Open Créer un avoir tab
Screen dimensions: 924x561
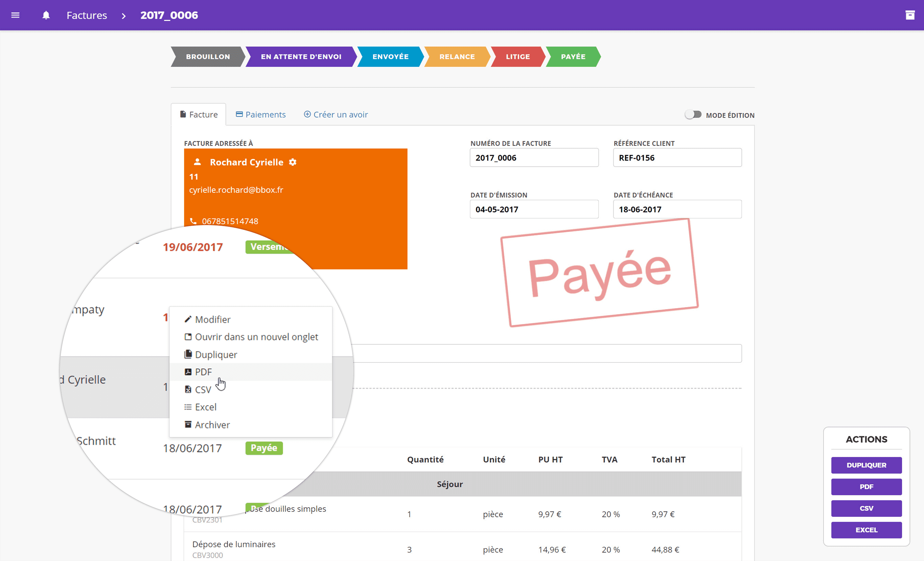pos(336,114)
